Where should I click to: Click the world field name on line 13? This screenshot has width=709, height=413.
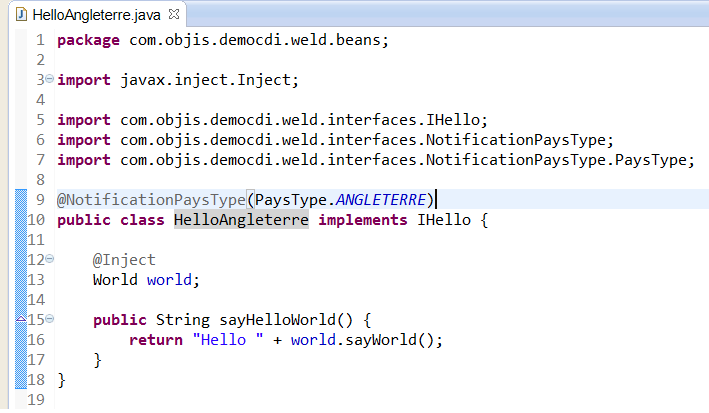pos(170,280)
